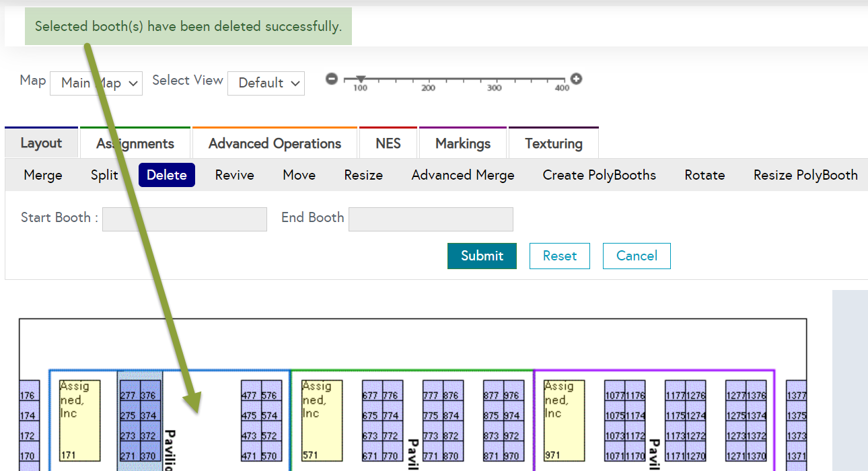The image size is (868, 471).
Task: Select Create PolyBooths operation
Action: coord(599,175)
